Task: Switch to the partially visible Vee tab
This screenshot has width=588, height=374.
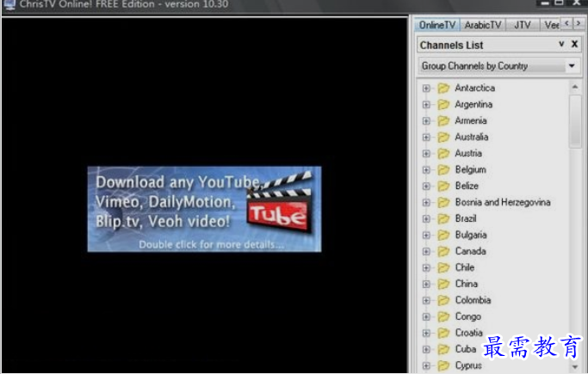Action: [551, 25]
